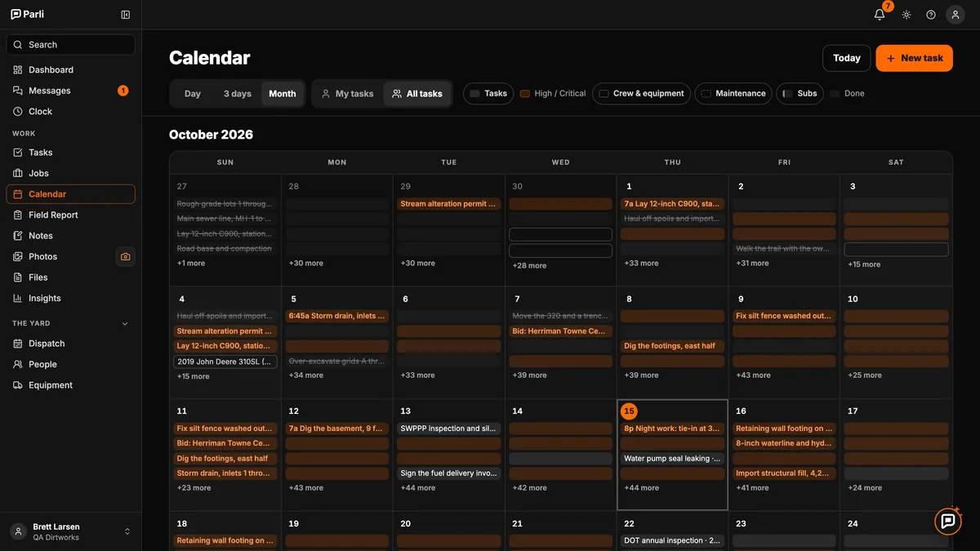This screenshot has height=551, width=980.
Task: Open Photos in sidebar
Action: pyautogui.click(x=59, y=256)
